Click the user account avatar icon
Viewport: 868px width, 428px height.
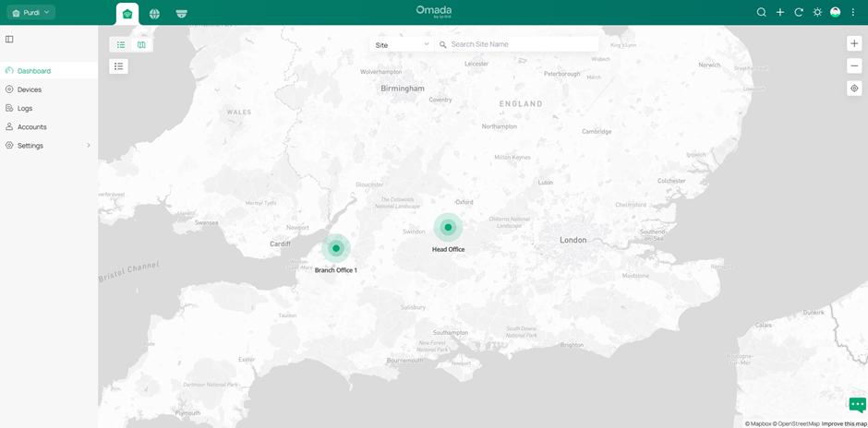[835, 13]
